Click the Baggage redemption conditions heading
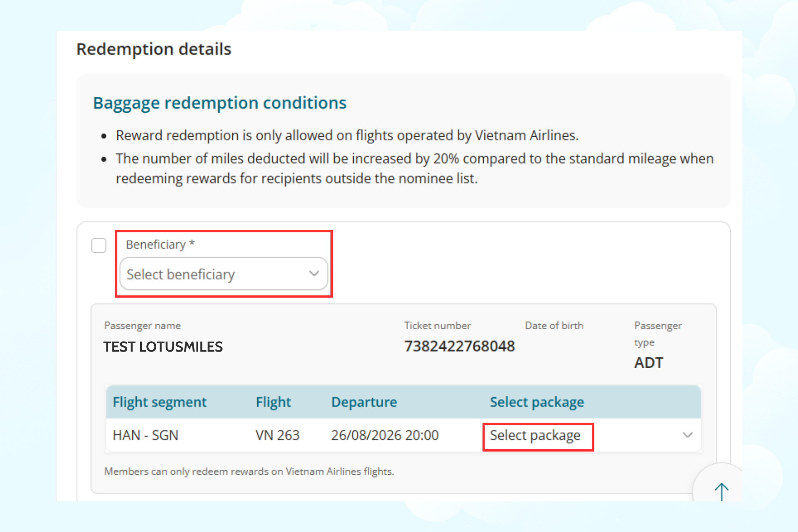 pyautogui.click(x=219, y=103)
